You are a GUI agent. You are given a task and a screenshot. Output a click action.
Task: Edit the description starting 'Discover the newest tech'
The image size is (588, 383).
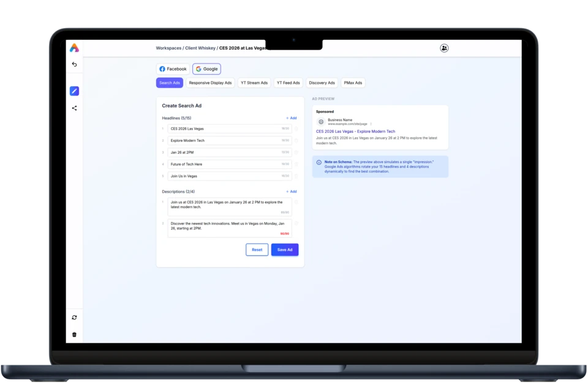(230, 228)
